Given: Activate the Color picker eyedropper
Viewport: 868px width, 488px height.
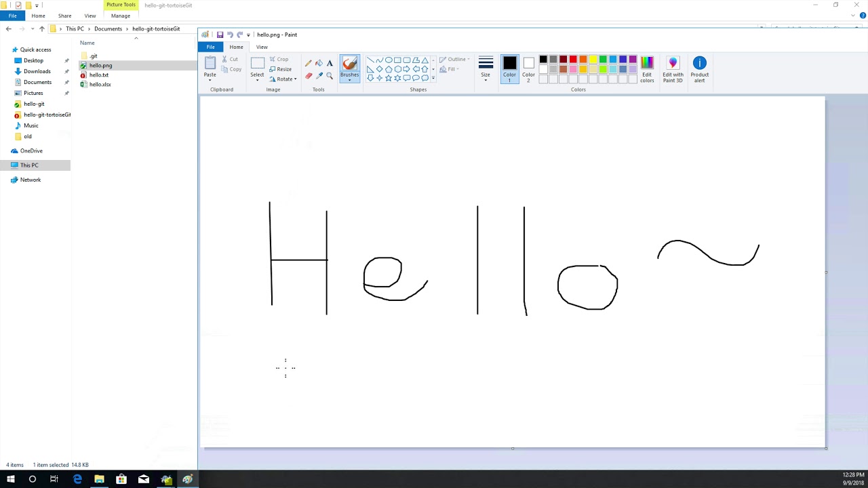Looking at the screenshot, I should tap(319, 76).
